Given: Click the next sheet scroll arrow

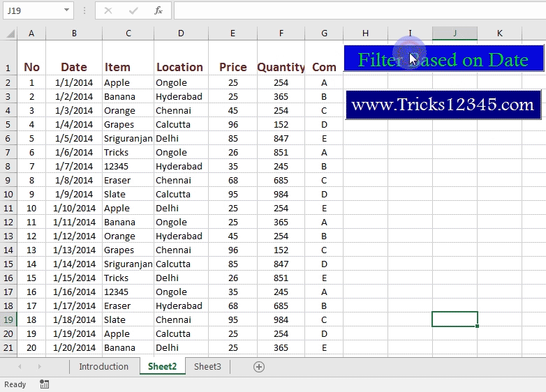Looking at the screenshot, I should tap(39, 367).
